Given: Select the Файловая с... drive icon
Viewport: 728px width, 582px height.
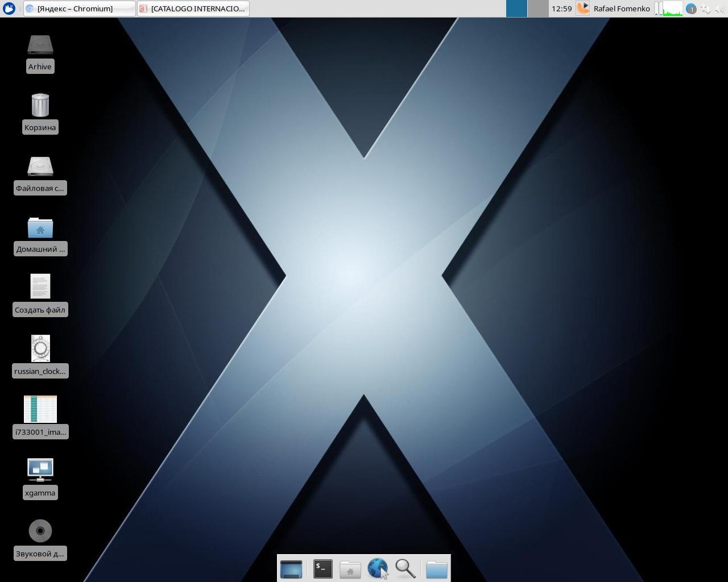Looking at the screenshot, I should [x=40, y=167].
